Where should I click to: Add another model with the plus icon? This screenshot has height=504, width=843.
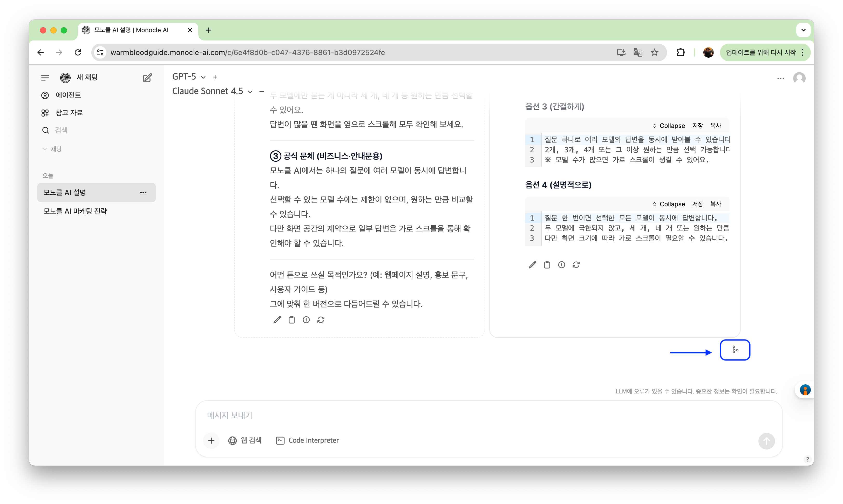pos(215,77)
